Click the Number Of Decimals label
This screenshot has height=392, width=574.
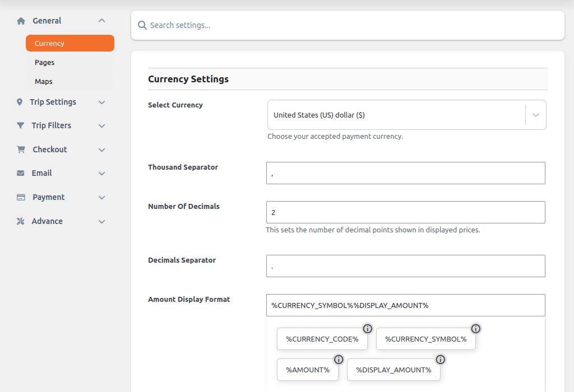[184, 206]
